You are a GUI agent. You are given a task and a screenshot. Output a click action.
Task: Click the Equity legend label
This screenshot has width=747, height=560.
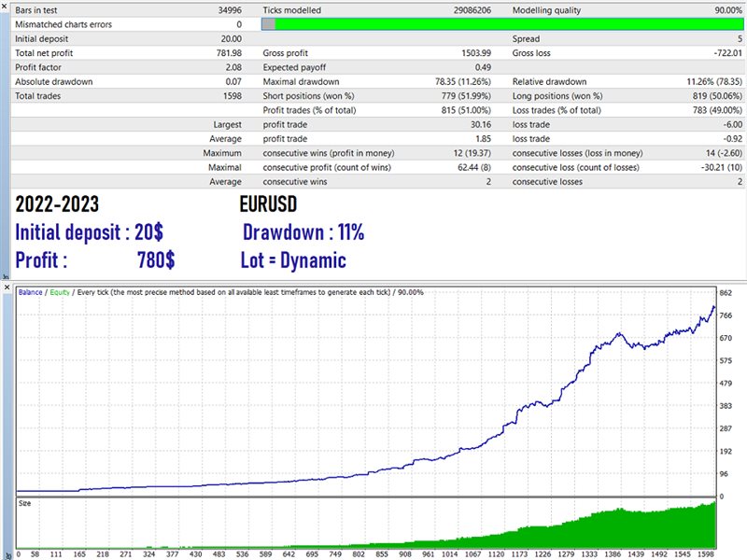point(61,292)
